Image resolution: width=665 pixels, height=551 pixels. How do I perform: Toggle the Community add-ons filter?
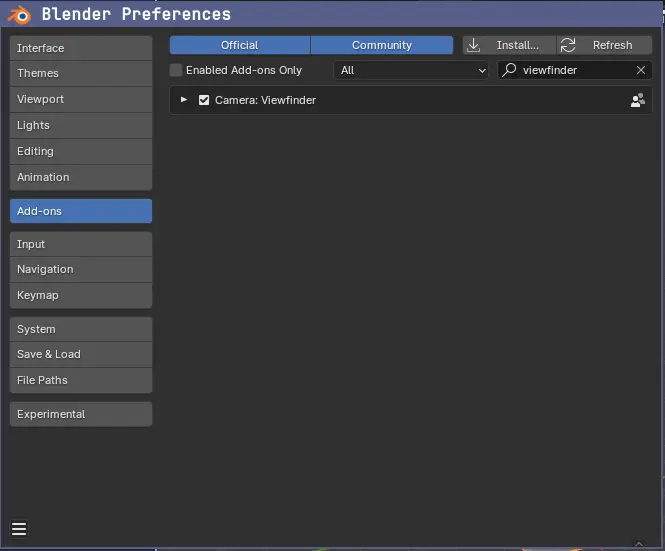(x=381, y=45)
